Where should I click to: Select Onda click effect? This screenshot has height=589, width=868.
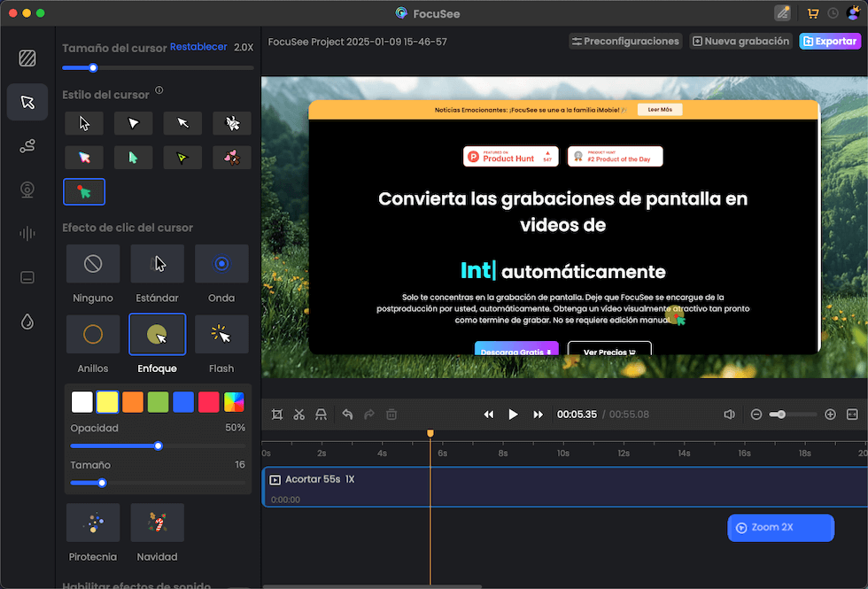tap(221, 264)
